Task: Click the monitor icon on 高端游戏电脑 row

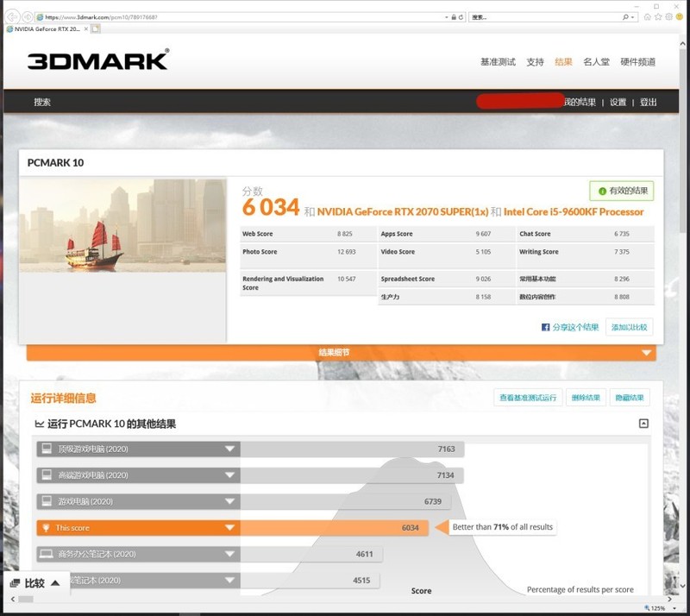Action: (47, 475)
